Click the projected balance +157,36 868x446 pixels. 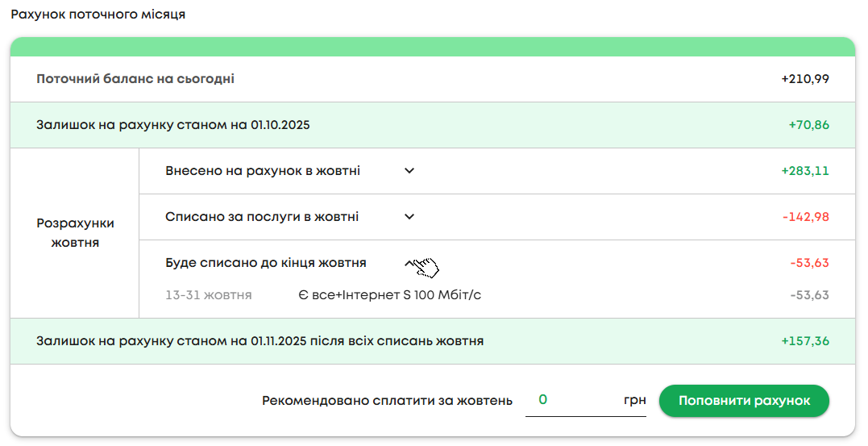pos(805,341)
